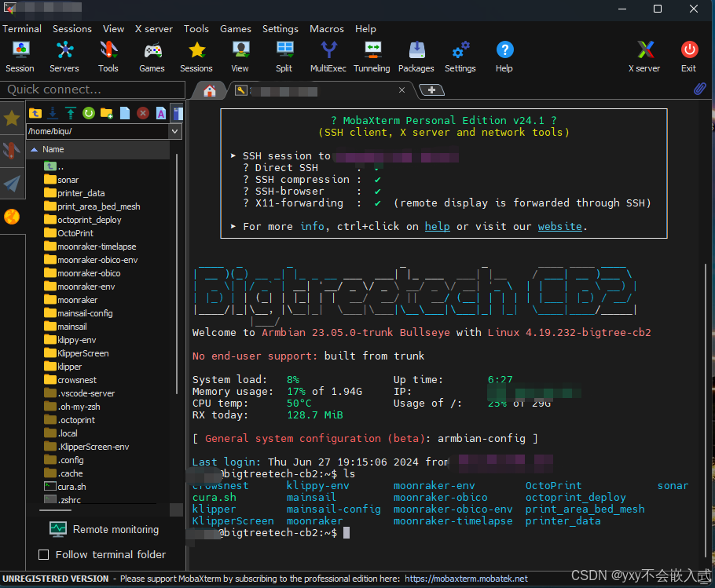Open the Sftp globe sidebar tab
715x588 pixels.
12,217
